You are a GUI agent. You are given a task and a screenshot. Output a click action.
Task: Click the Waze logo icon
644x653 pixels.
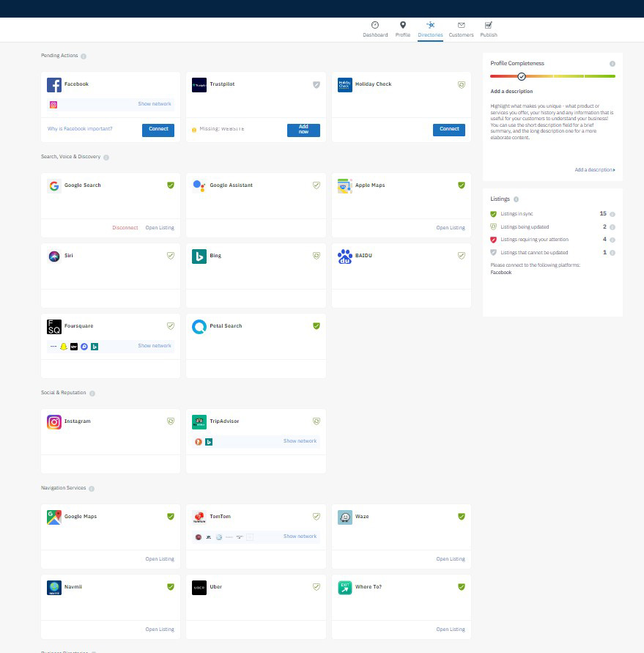tap(344, 517)
